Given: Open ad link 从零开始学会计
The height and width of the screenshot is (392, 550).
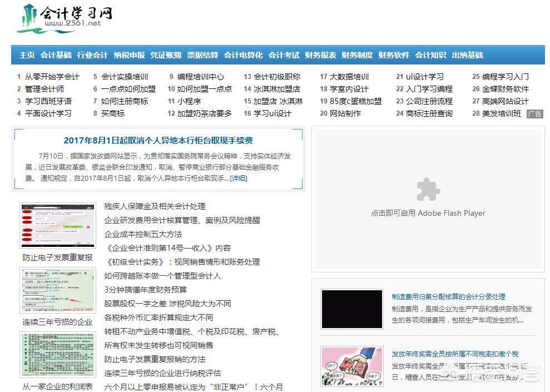Looking at the screenshot, I should click(x=52, y=77).
